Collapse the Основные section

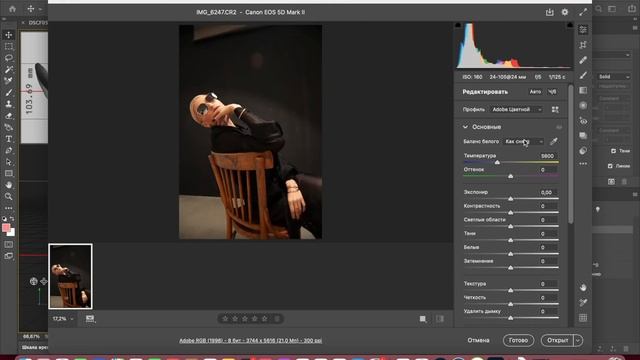465,127
